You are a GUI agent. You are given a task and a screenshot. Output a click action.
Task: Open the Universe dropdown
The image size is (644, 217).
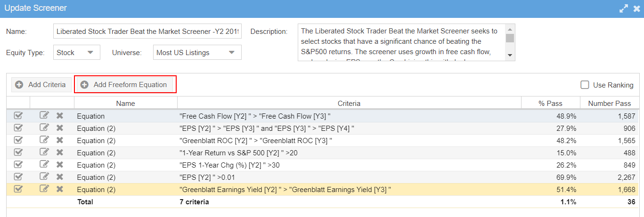(x=197, y=53)
